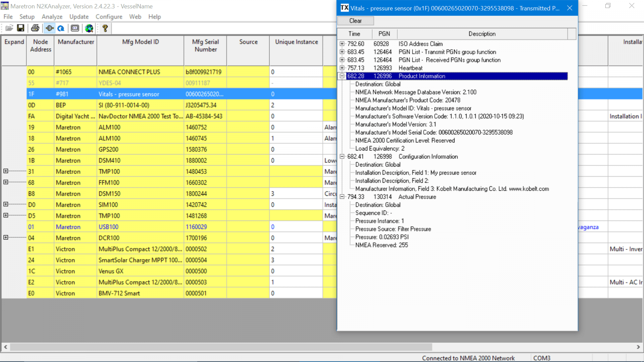644x362 pixels.
Task: Collapse the Product Information entry
Action: click(342, 76)
